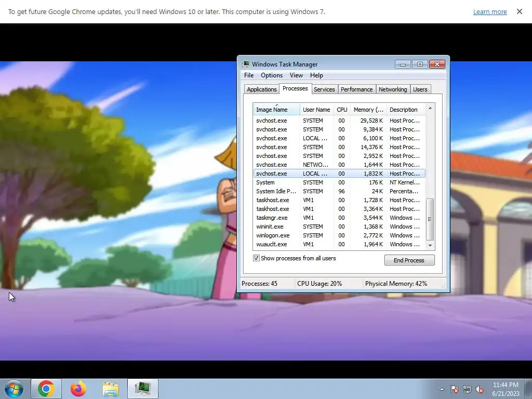Toggle Show processes from all users
The width and height of the screenshot is (532, 399).
[257, 258]
